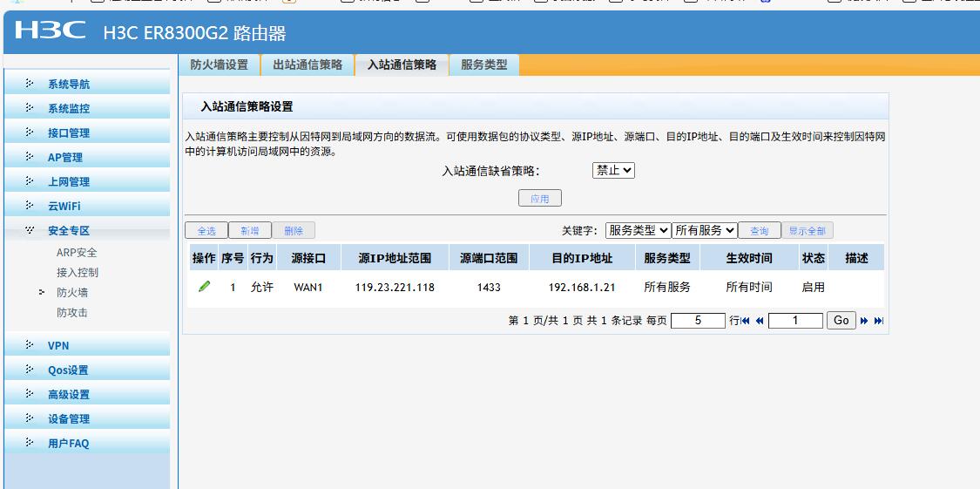
Task: Click source port 1433 cell
Action: point(488,288)
